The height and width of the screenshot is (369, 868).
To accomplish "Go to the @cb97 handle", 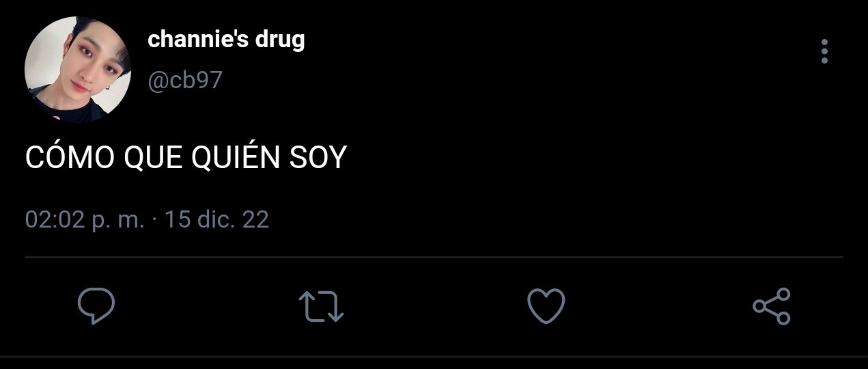I will tap(185, 81).
